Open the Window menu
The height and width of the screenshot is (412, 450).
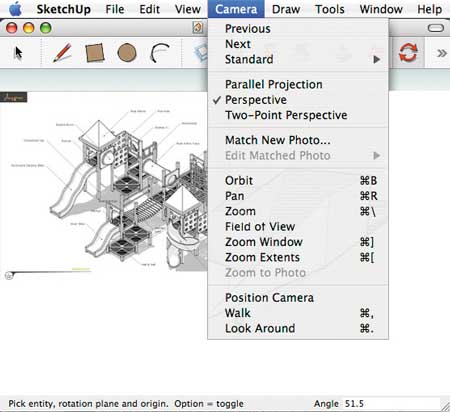point(381,9)
